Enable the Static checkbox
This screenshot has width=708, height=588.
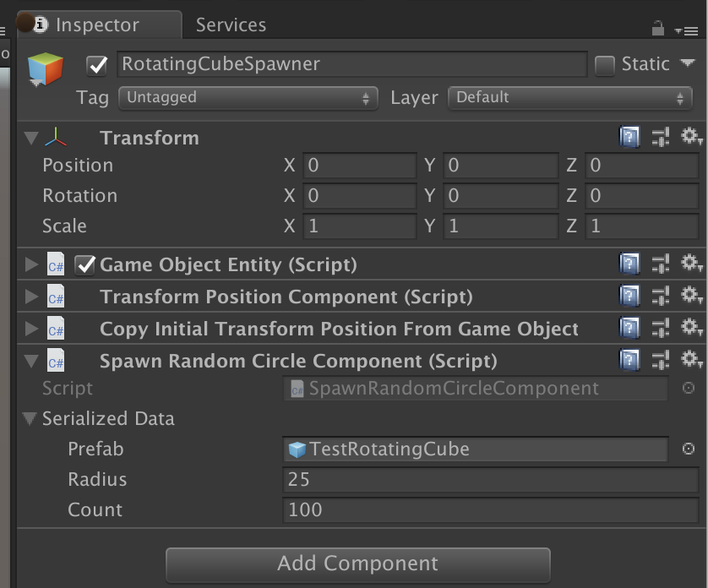coord(605,65)
